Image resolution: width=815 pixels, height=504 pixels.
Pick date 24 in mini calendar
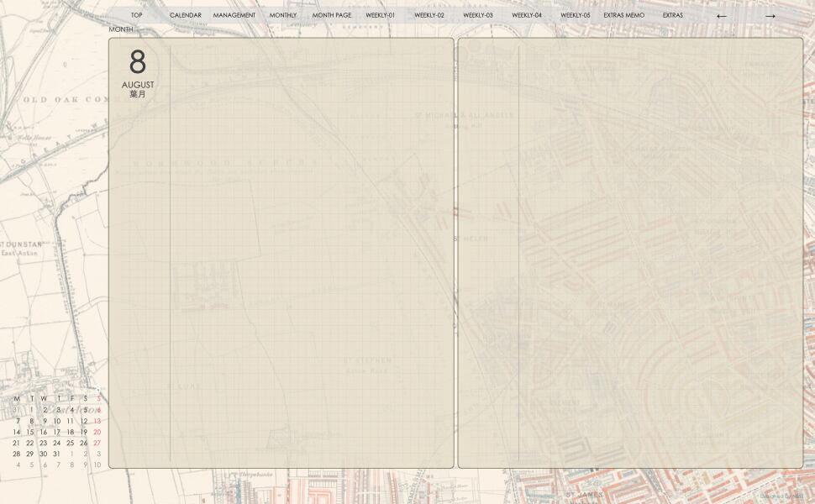[x=56, y=443]
